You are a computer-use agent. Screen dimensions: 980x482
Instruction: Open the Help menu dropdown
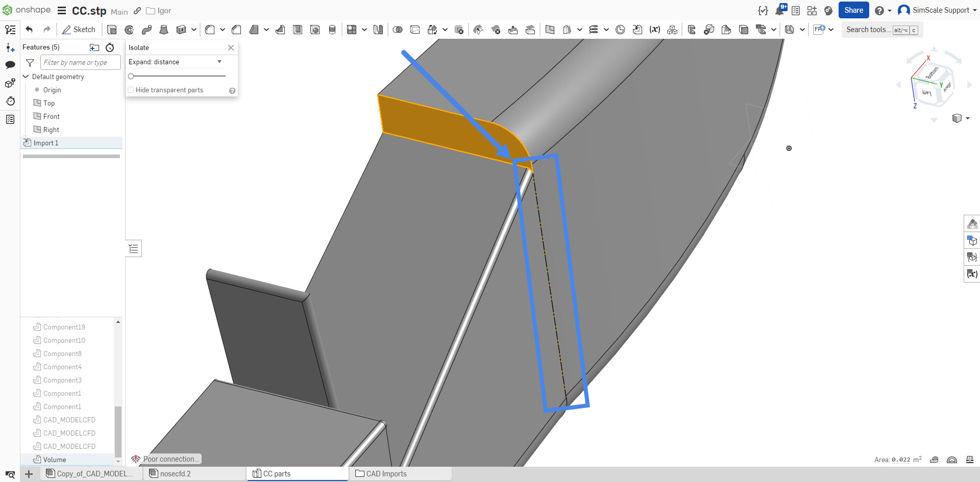pos(883,11)
